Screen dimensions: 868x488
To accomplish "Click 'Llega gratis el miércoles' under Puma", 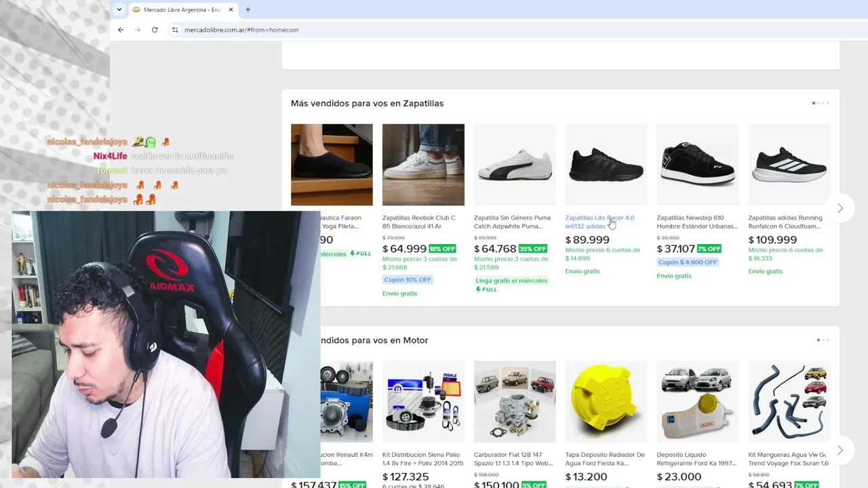I will click(x=511, y=281).
